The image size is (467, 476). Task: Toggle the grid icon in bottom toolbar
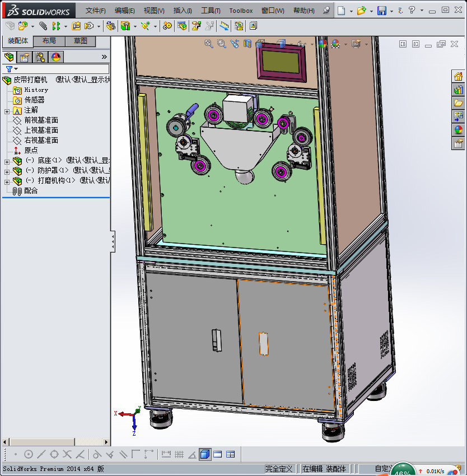(x=179, y=454)
